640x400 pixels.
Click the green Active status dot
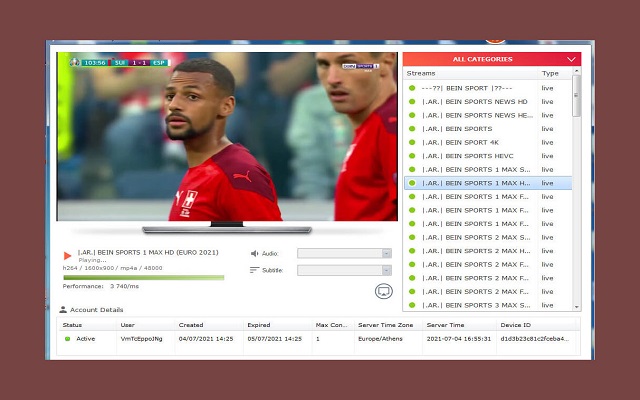(x=68, y=339)
